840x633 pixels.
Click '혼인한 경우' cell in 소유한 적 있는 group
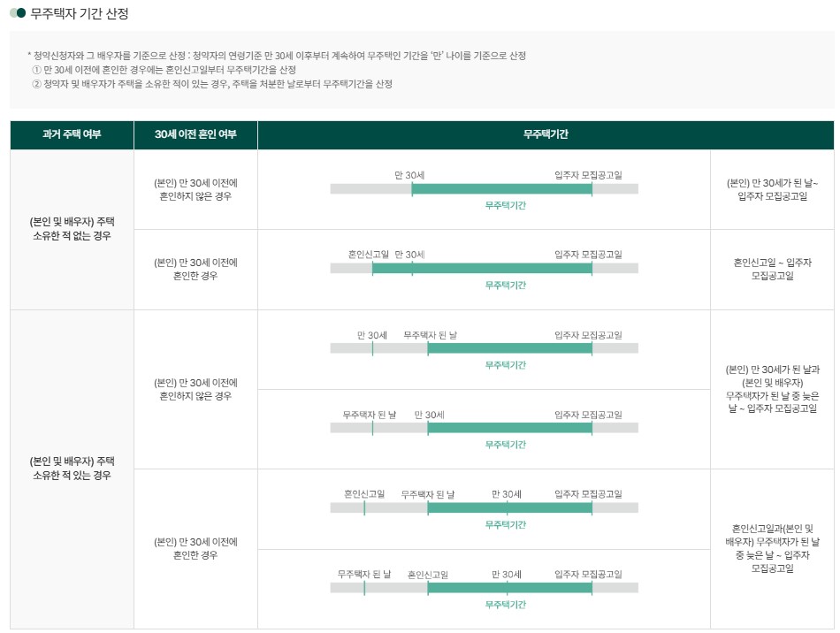[195, 549]
